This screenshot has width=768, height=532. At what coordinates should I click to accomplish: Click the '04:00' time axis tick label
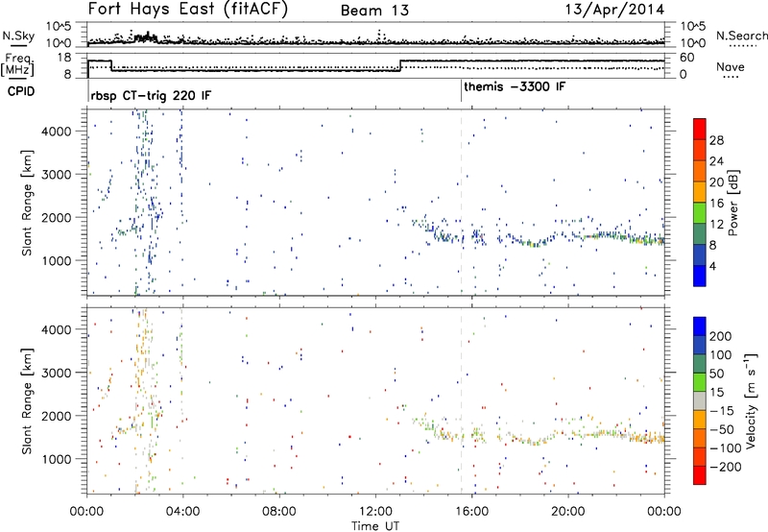point(182,512)
